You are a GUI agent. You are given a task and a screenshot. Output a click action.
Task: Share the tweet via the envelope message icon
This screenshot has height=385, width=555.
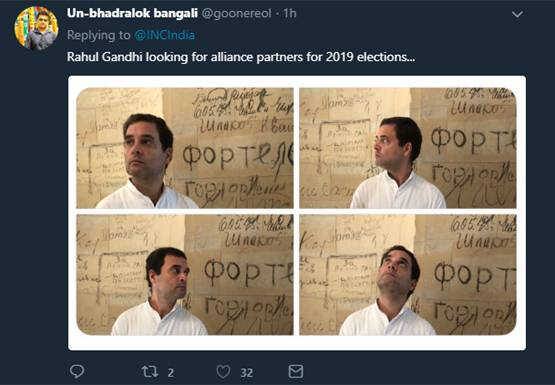point(296,372)
